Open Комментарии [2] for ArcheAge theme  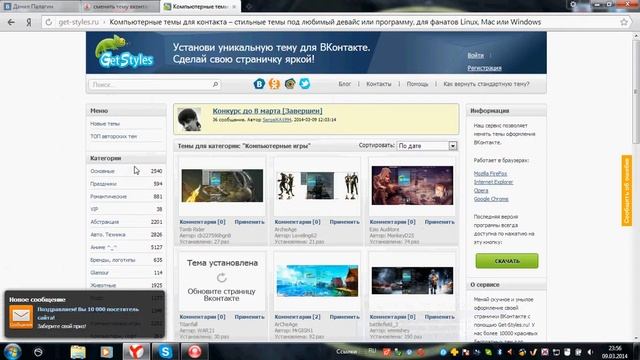pyautogui.click(x=297, y=317)
